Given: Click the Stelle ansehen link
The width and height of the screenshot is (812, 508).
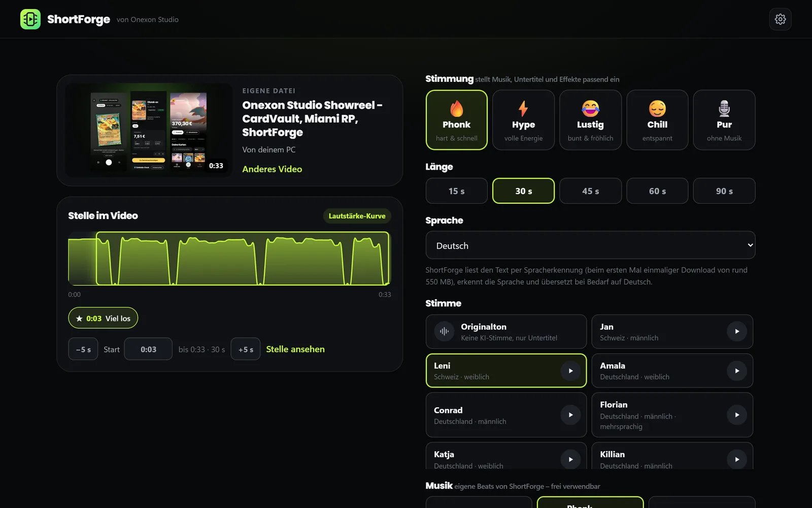Looking at the screenshot, I should tap(295, 349).
